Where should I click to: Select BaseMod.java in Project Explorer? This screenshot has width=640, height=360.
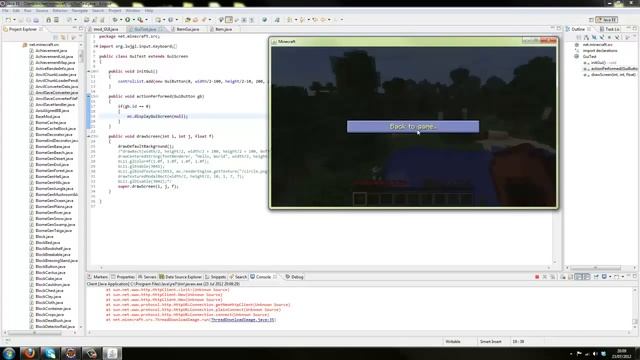coord(47,117)
